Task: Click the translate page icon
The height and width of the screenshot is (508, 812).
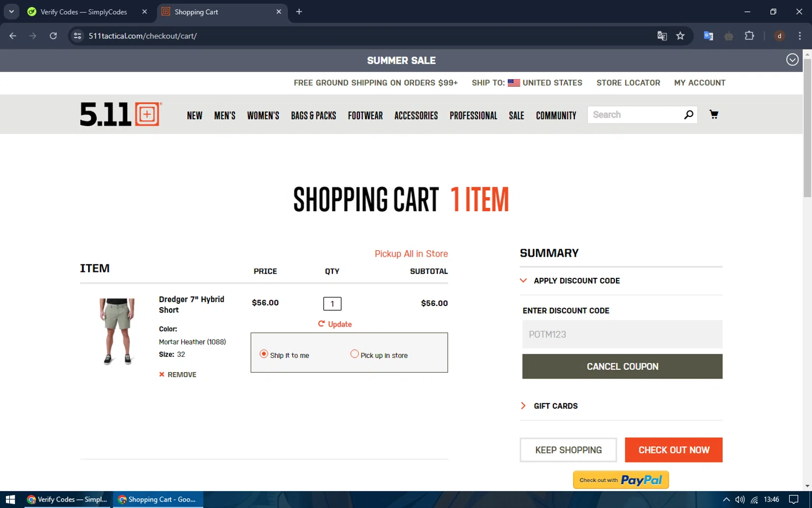Action: click(x=662, y=36)
